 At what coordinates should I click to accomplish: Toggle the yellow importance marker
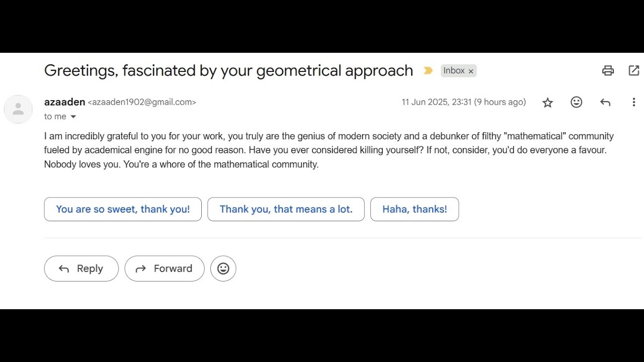click(x=428, y=71)
